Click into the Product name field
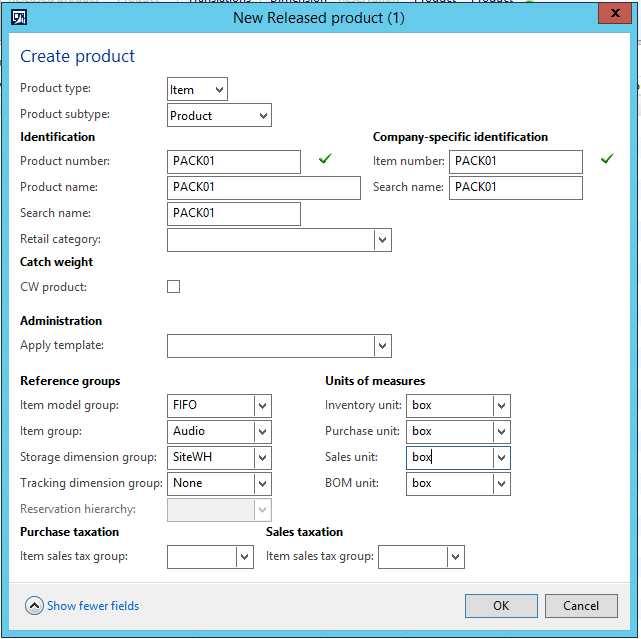 coord(264,188)
